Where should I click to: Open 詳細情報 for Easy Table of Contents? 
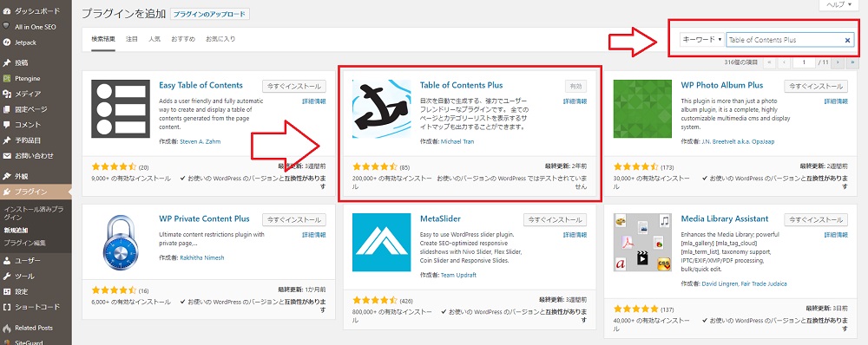(x=314, y=101)
